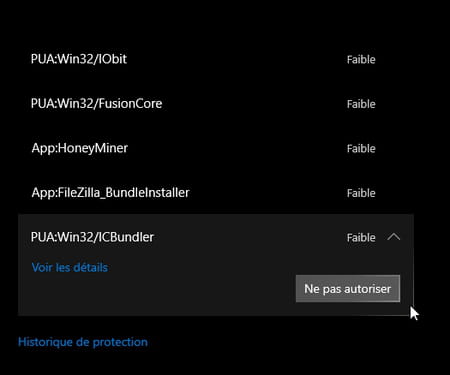Click blank row space between IObit name and severity

click(237, 59)
